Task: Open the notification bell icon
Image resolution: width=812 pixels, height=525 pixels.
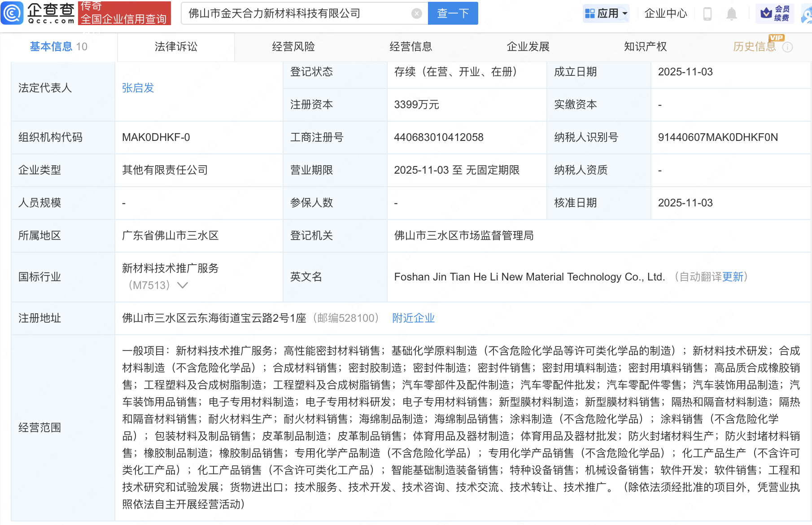Action: click(732, 13)
